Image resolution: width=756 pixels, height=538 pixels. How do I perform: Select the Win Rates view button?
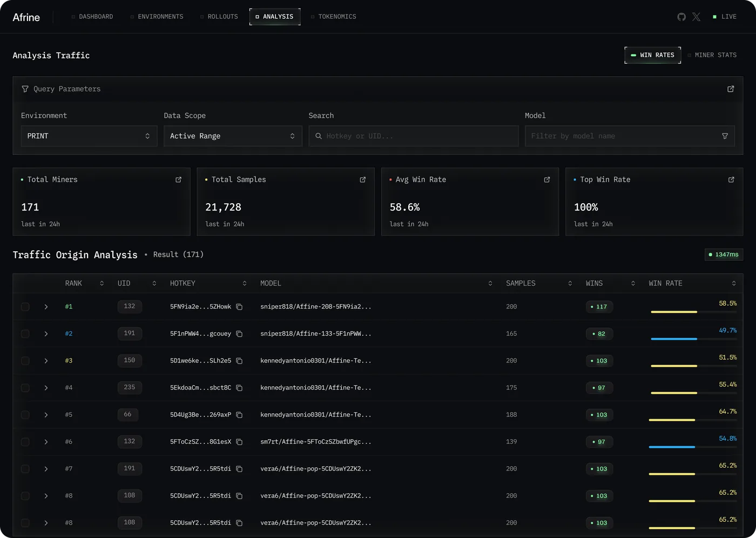point(652,55)
